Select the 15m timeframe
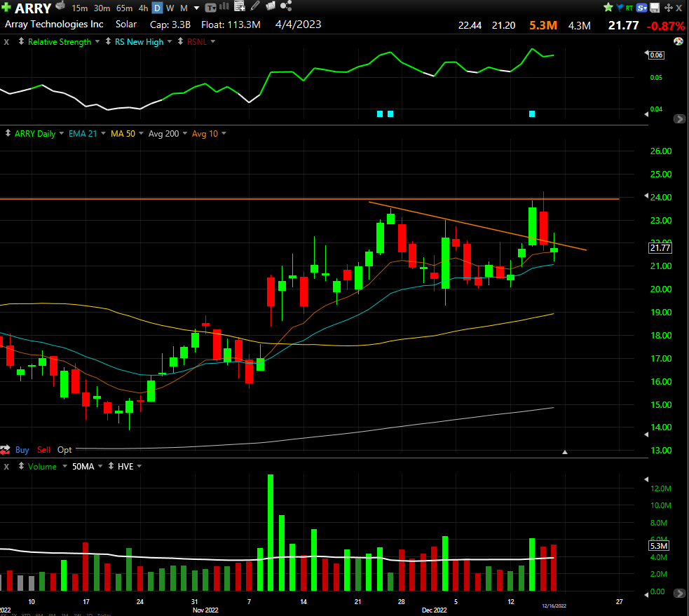Screen dimensions: 689x616 pos(79,8)
